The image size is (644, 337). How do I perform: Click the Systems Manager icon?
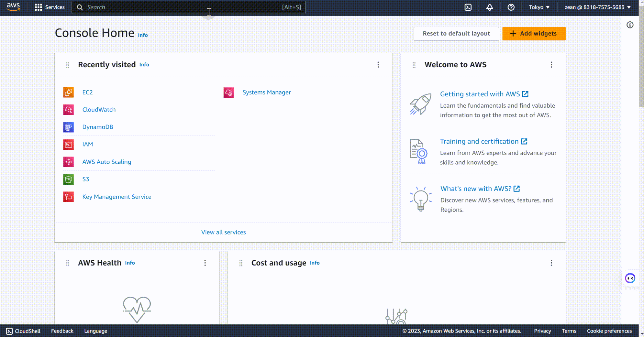229,93
